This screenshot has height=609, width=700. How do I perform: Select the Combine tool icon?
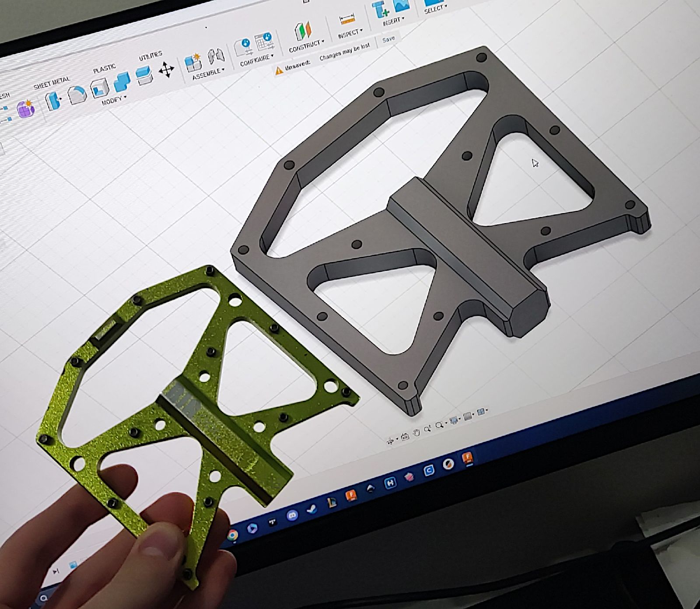(x=122, y=81)
